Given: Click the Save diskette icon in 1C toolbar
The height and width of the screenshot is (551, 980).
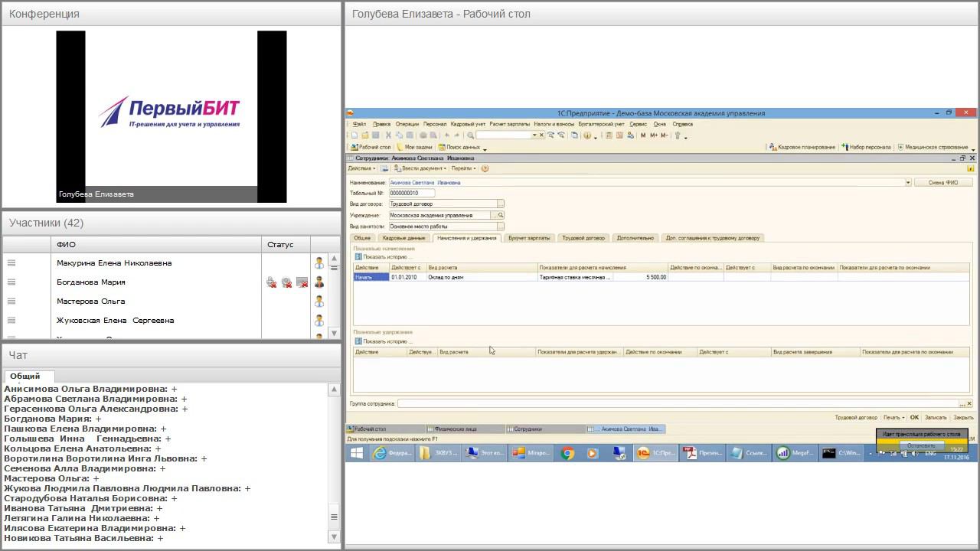Looking at the screenshot, I should click(375, 135).
